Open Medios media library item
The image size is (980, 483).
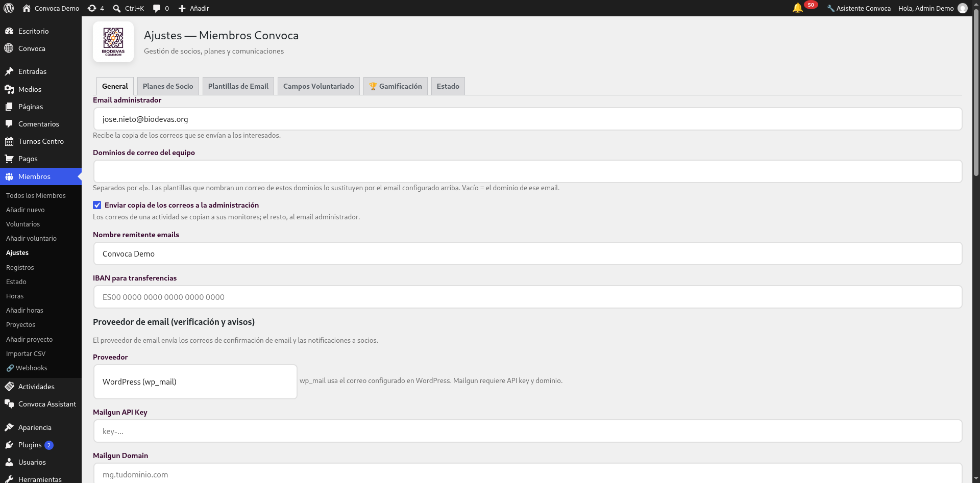click(x=41, y=89)
